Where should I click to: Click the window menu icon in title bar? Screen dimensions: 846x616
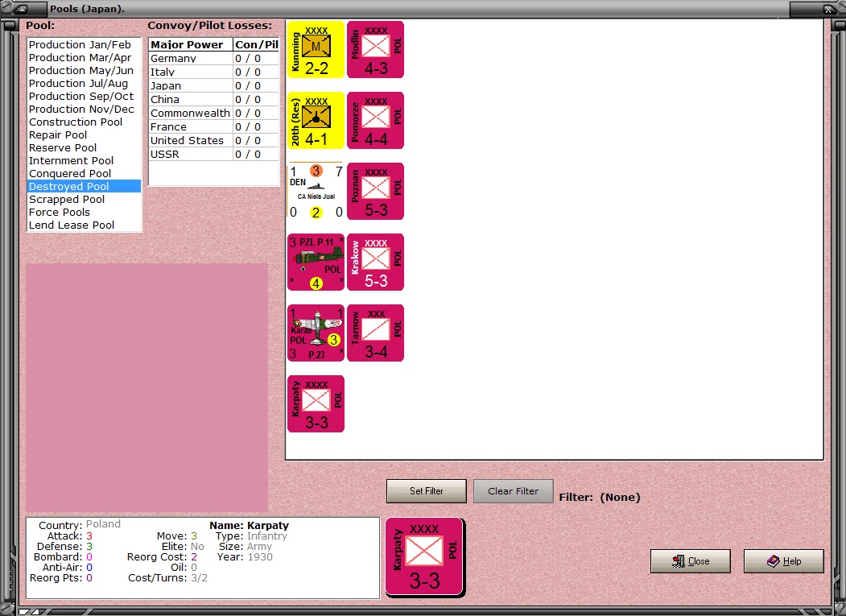(22, 9)
